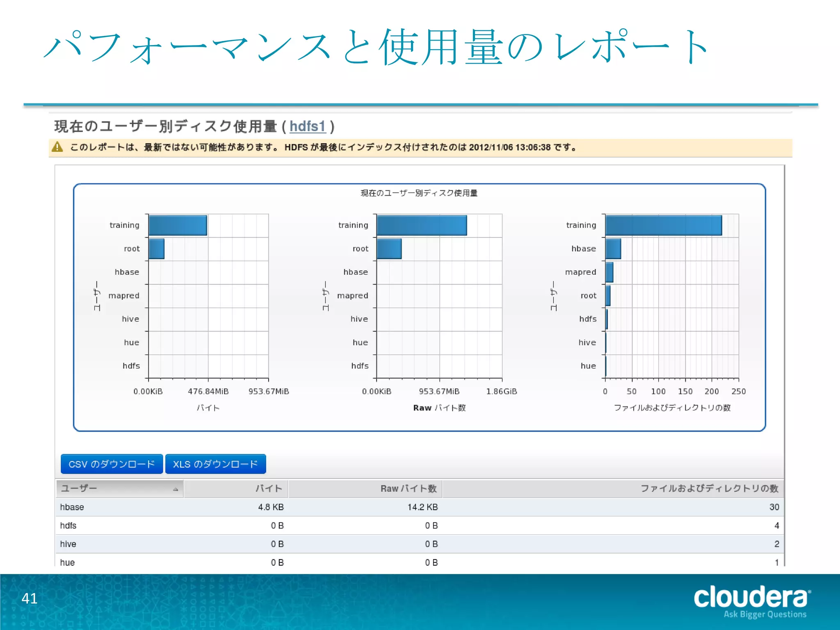Viewport: 840px width, 630px height.
Task: Click the warning triangle icon
Action: tap(57, 147)
